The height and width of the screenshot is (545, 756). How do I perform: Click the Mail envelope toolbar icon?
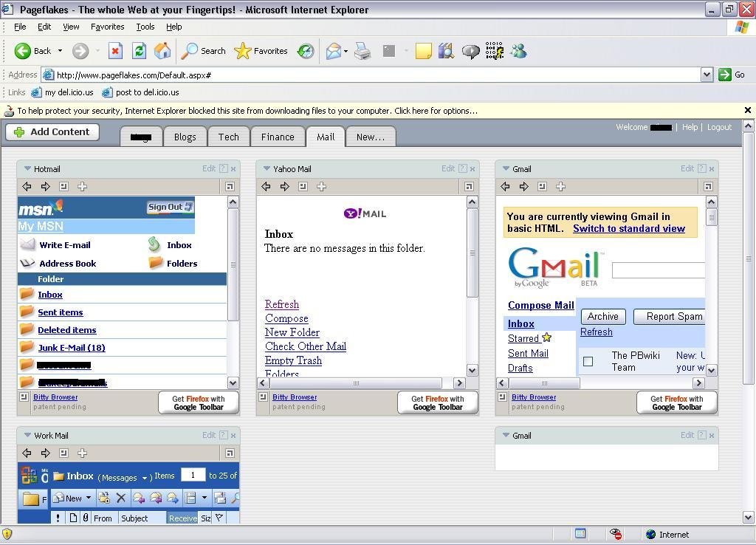pyautogui.click(x=333, y=51)
